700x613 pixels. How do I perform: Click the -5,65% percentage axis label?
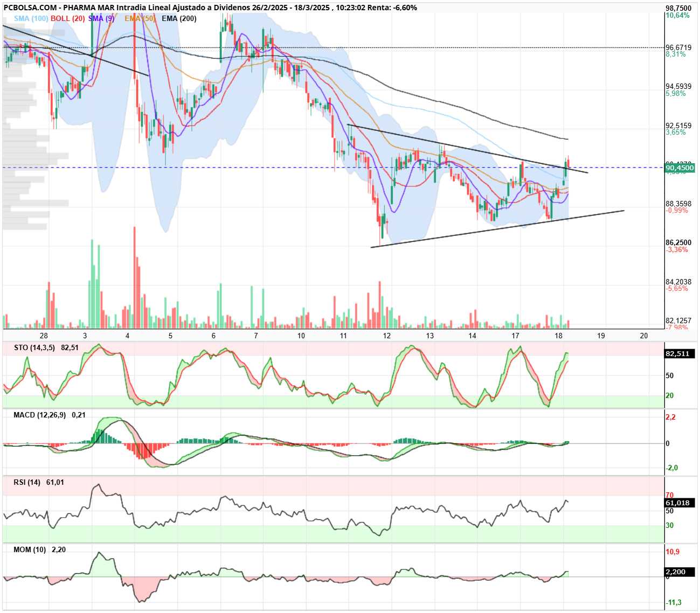coord(677,288)
